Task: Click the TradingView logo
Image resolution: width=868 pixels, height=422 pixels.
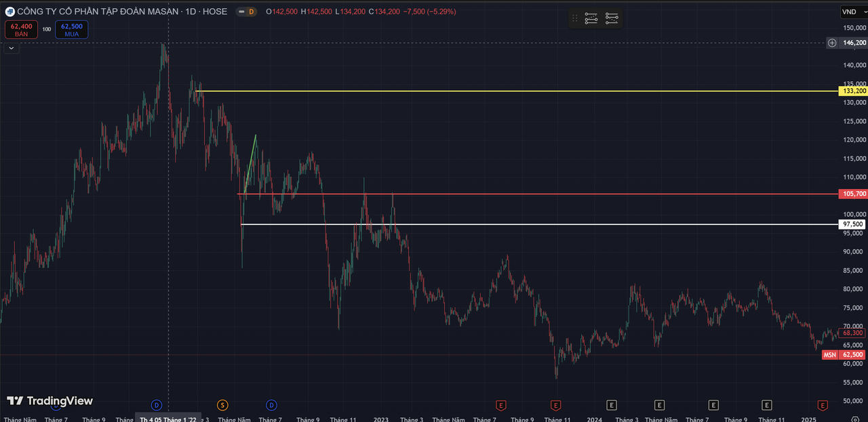Action: click(x=50, y=401)
